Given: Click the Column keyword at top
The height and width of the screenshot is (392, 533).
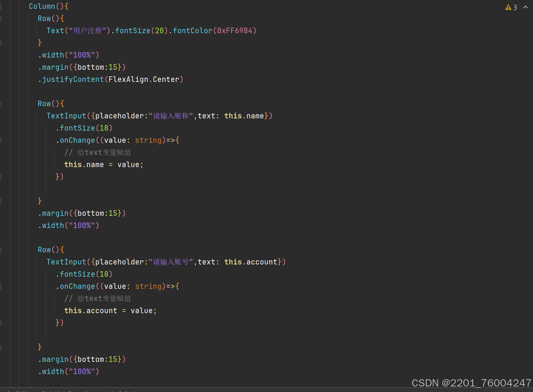Looking at the screenshot, I should (42, 6).
